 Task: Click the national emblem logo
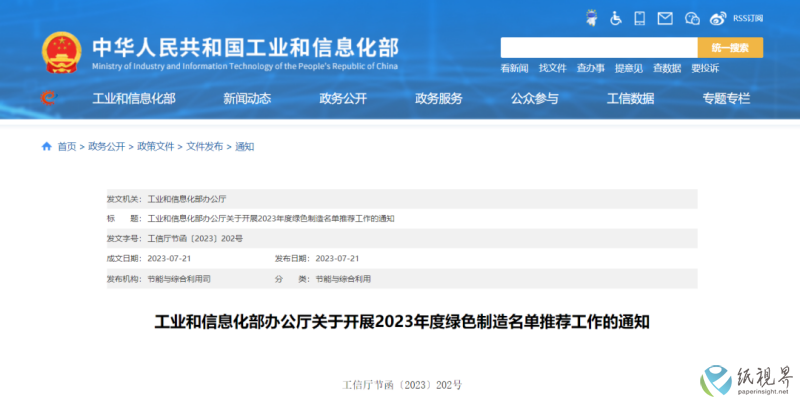(x=61, y=53)
